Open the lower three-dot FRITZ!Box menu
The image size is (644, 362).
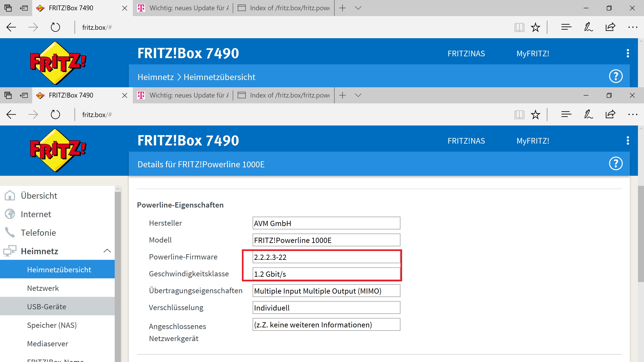(628, 141)
